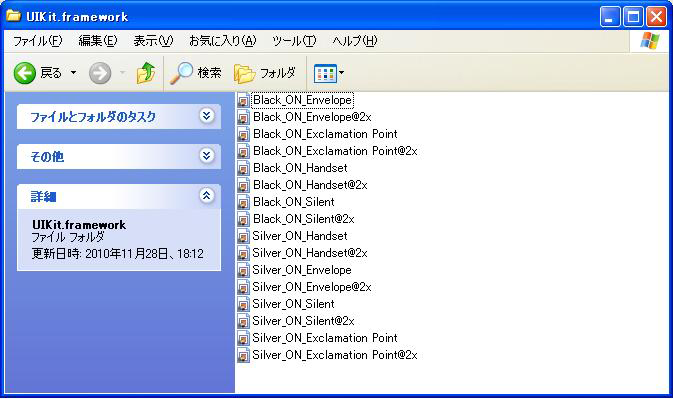Select the file name Silver_ON_Handset
673x399 pixels.
click(300, 236)
